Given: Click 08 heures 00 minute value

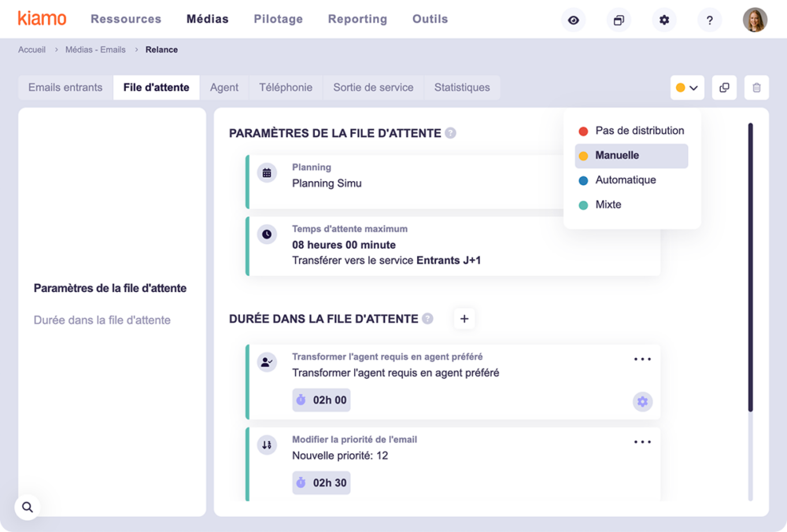Looking at the screenshot, I should [x=344, y=245].
